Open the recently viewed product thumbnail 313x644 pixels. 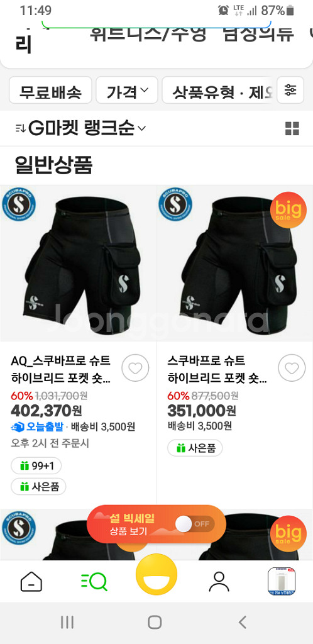point(282,581)
